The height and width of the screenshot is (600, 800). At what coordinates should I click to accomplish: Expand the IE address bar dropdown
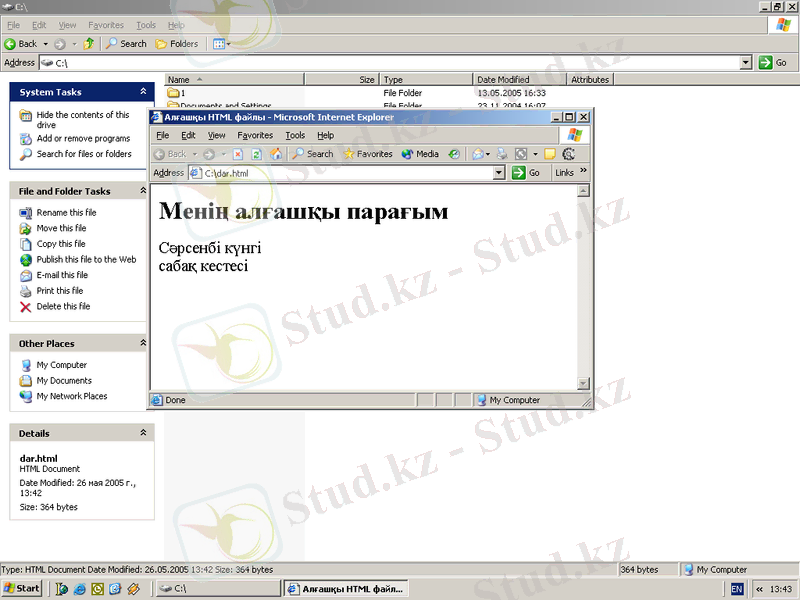point(499,173)
